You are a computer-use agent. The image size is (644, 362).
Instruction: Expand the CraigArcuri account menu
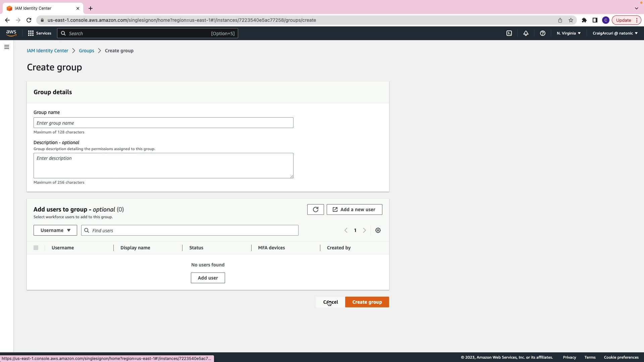[x=615, y=33]
